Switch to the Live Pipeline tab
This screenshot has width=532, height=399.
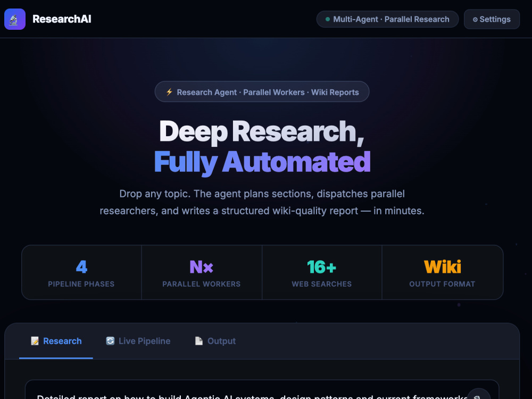click(138, 341)
